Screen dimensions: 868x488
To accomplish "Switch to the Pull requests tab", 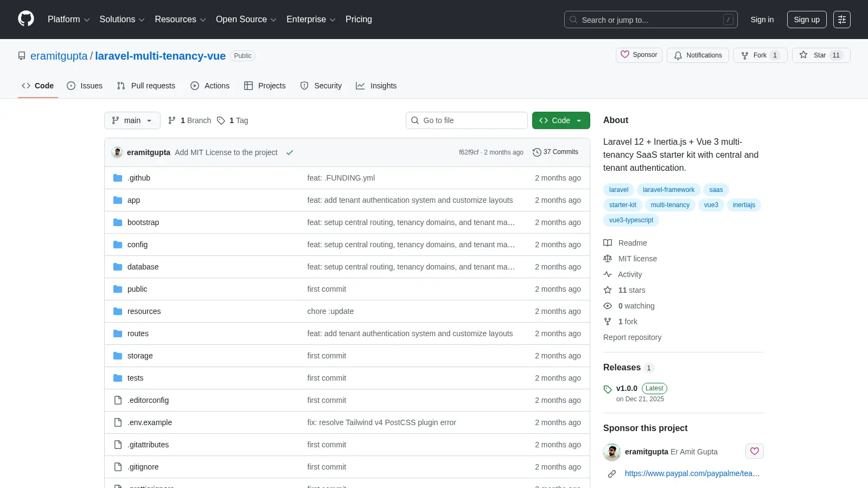I will (146, 86).
